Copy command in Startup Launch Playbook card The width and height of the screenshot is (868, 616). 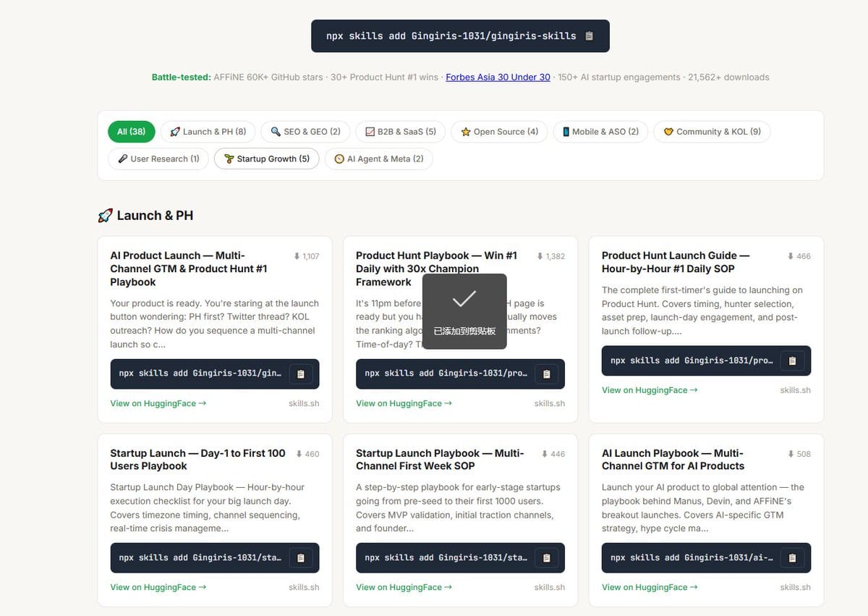pyautogui.click(x=547, y=557)
